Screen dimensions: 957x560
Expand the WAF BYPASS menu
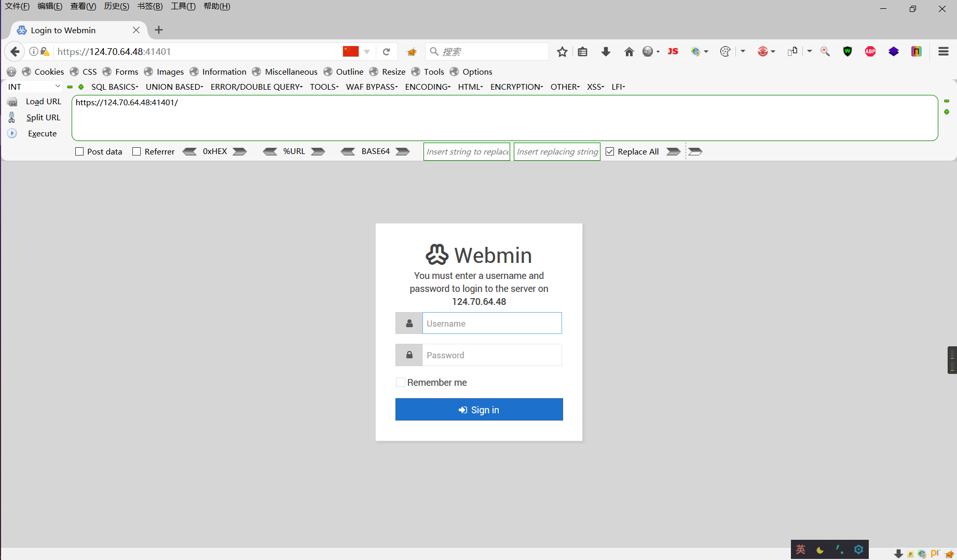372,87
